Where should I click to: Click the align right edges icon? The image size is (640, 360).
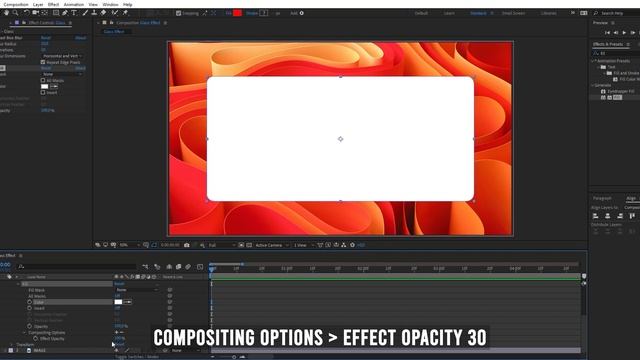pos(620,216)
